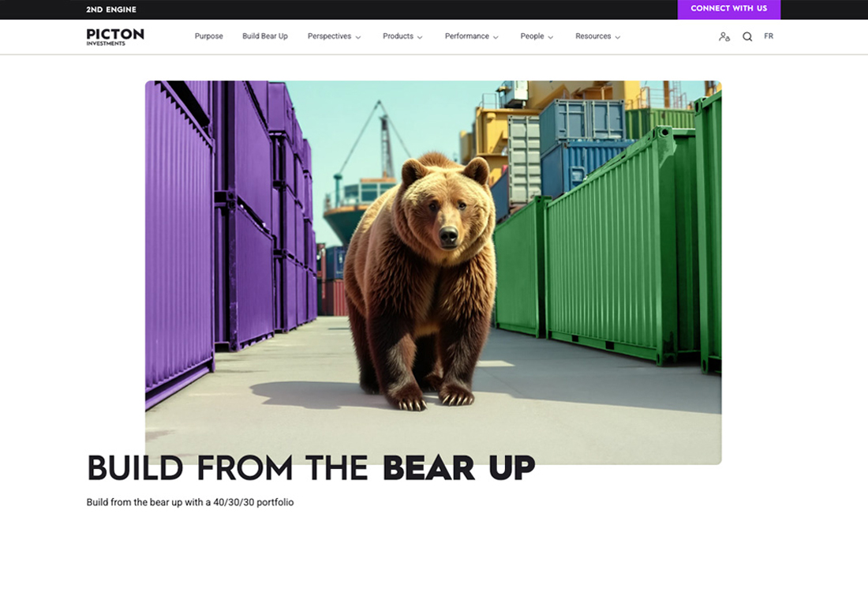Expand the Performance dropdown chevron
This screenshot has height=608, width=868.
(x=496, y=37)
